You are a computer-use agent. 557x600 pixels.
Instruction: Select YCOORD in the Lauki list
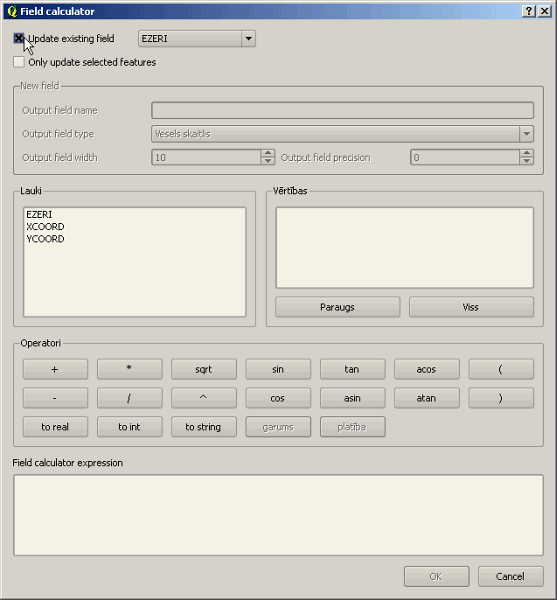[x=45, y=239]
